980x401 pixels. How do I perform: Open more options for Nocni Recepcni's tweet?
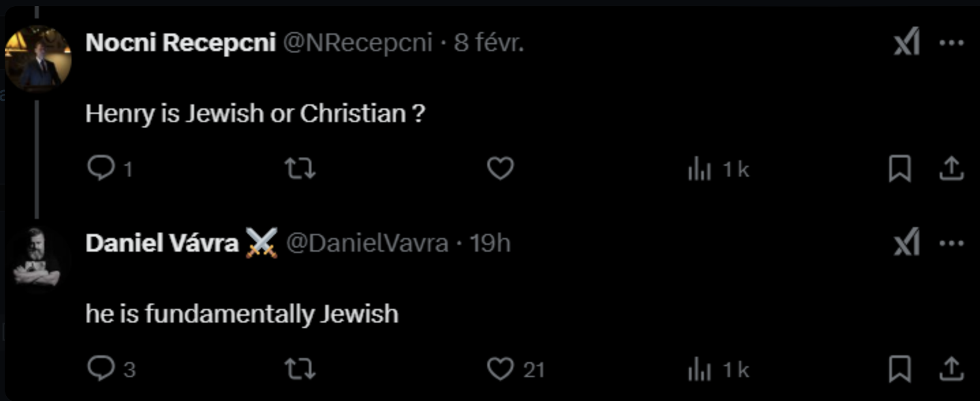click(x=951, y=43)
